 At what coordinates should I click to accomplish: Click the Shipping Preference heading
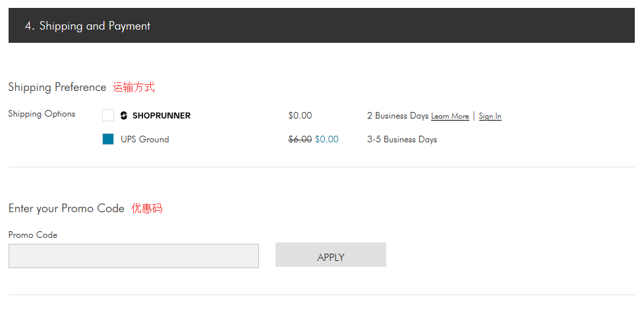pyautogui.click(x=57, y=87)
